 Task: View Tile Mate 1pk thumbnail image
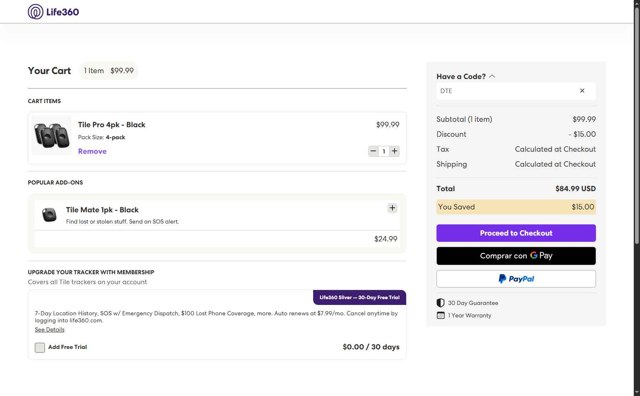pos(49,215)
